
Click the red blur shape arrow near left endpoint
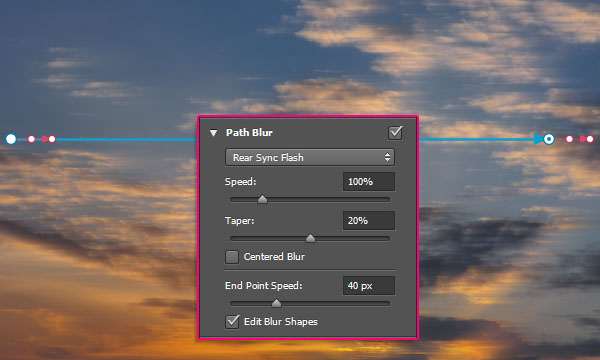coord(45,139)
